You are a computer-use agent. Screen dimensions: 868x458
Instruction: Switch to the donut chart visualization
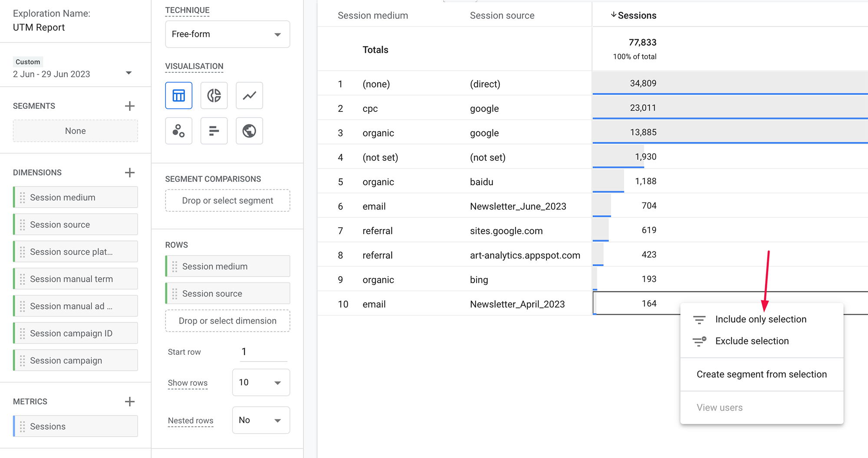pyautogui.click(x=214, y=95)
